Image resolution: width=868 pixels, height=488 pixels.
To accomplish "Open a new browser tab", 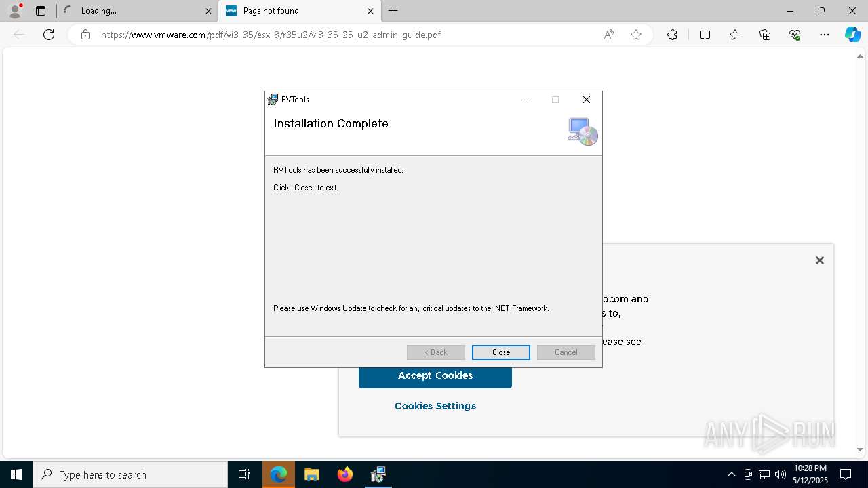I will click(x=393, y=11).
